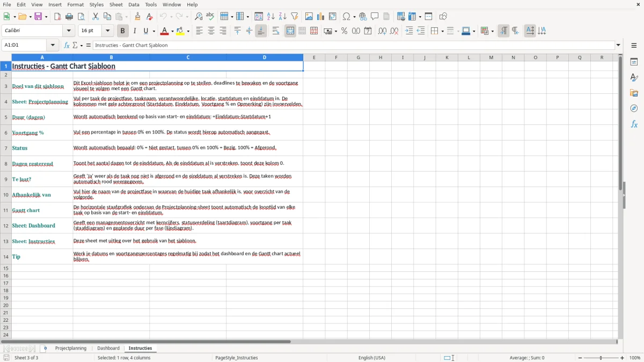
Task: Open sidebar Navigator compass icon
Action: pyautogui.click(x=634, y=108)
